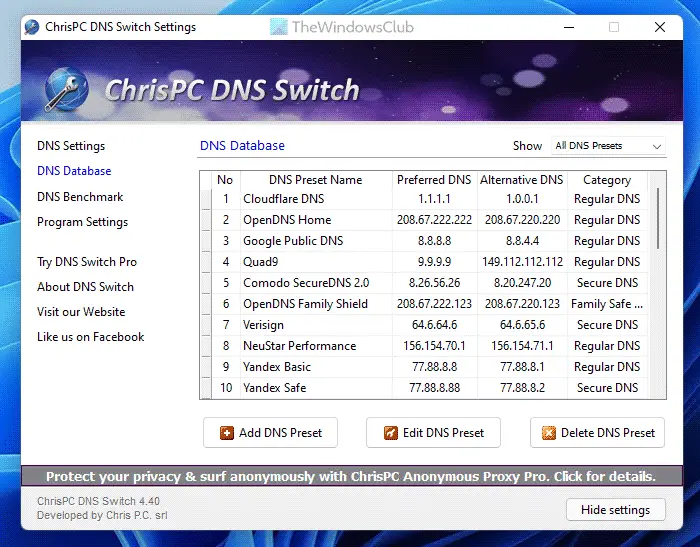
Task: Click the Category column header
Action: [x=607, y=180]
